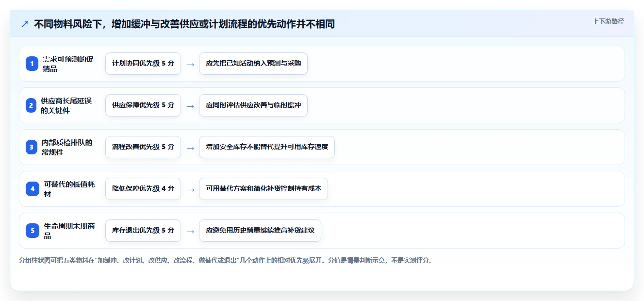Screen dimensions: 644x301
Task: Click the 上下游路径 label
Action: pyautogui.click(x=608, y=21)
